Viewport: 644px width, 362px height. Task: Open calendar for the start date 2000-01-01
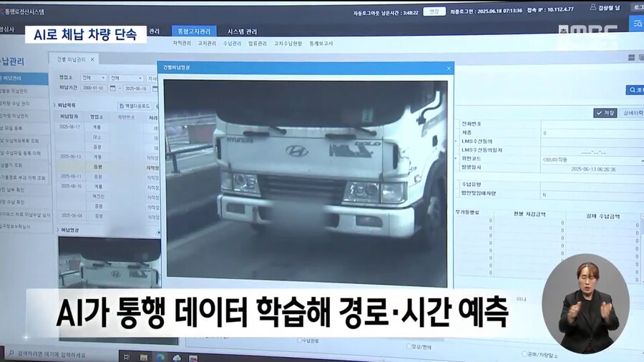pyautogui.click(x=112, y=88)
